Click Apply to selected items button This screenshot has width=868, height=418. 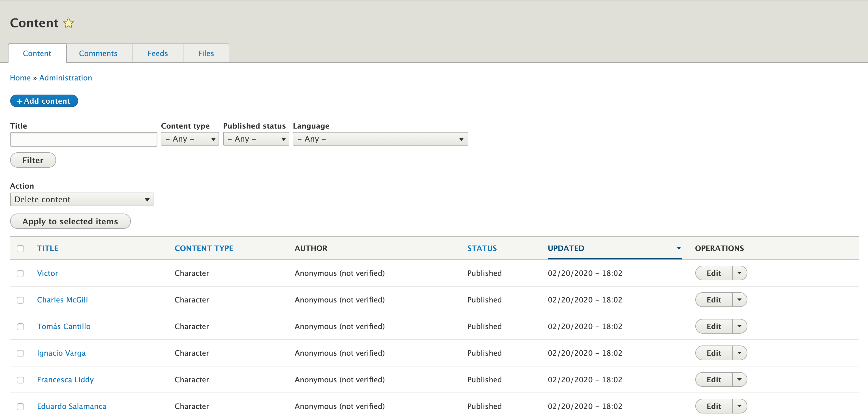pos(70,221)
